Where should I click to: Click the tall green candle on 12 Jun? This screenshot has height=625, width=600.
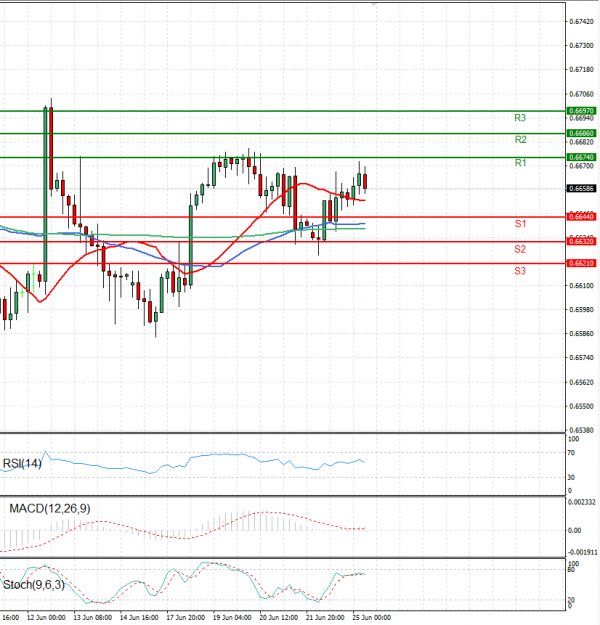click(45, 195)
